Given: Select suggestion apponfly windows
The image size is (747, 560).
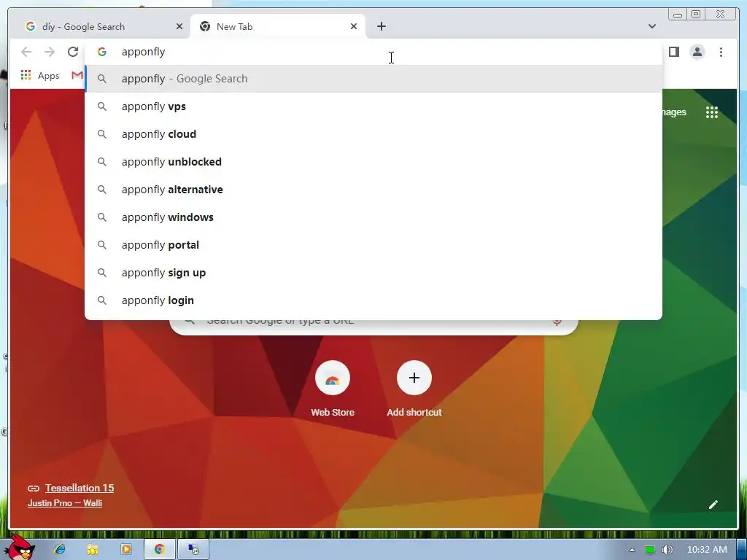Looking at the screenshot, I should click(x=373, y=217).
